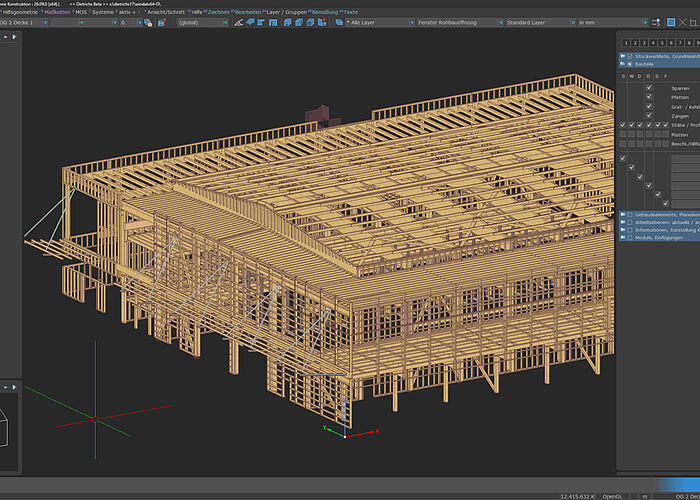Click number 5 button in right panel

[662, 43]
